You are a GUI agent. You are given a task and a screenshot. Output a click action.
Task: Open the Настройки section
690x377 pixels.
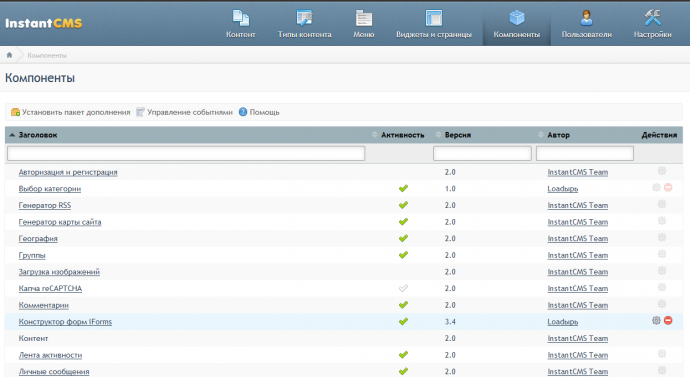click(653, 24)
